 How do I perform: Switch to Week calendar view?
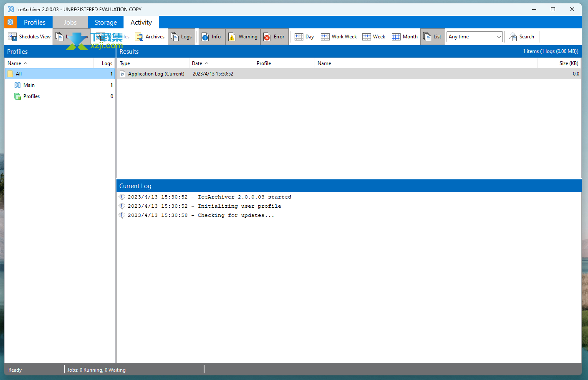374,37
